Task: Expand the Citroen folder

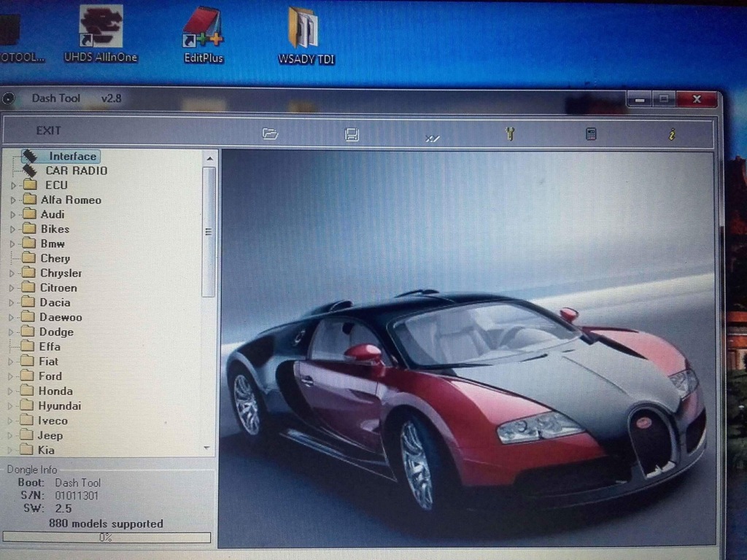Action: click(12, 288)
